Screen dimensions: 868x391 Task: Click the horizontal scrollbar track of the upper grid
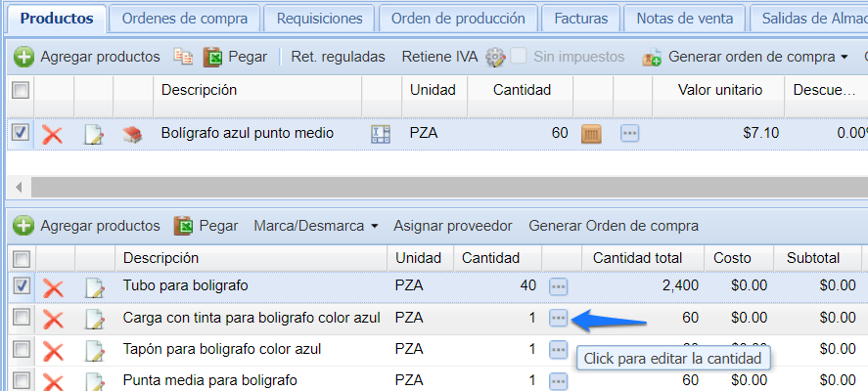[449, 188]
